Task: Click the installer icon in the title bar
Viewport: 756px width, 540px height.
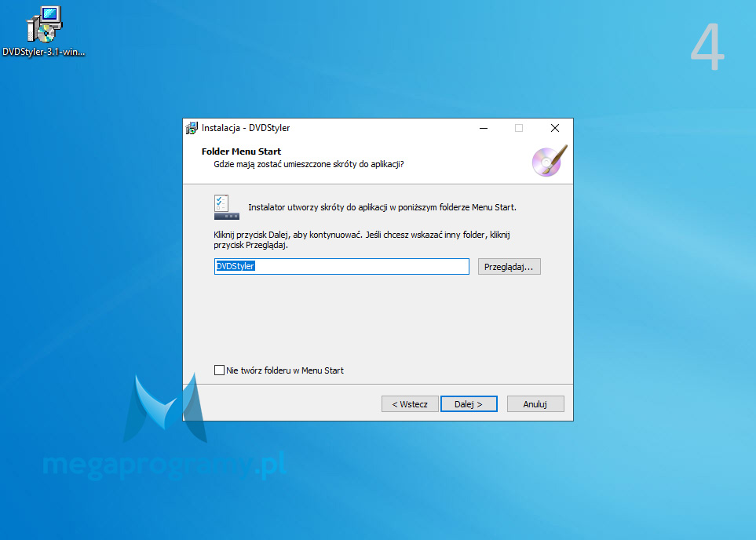Action: [192, 128]
